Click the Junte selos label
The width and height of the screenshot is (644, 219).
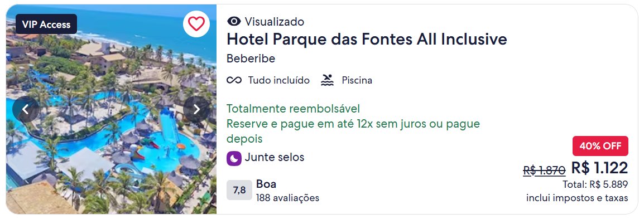[275, 157]
